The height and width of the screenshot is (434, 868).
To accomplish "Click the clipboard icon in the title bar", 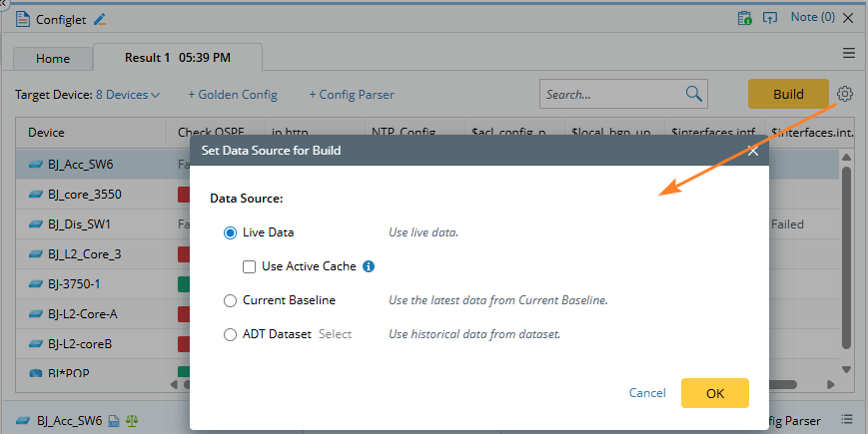I will (x=744, y=18).
